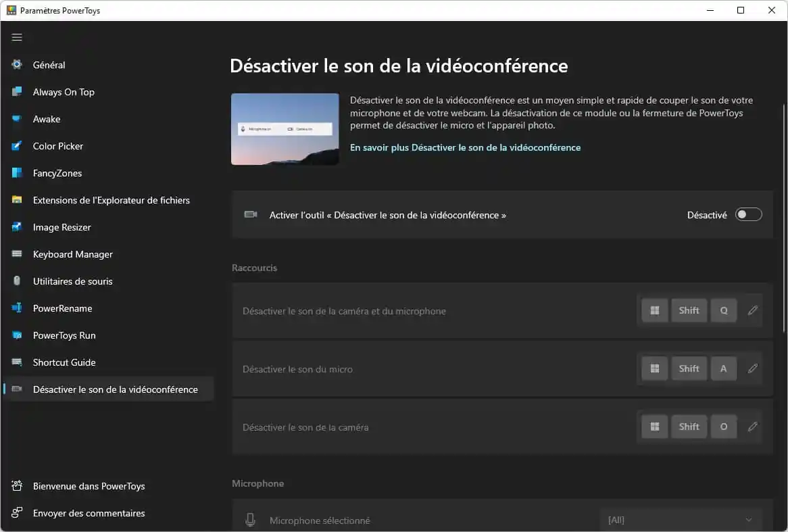Screen dimensions: 788x532
Task: Edit the shortcut for muting the micro
Action: point(752,368)
